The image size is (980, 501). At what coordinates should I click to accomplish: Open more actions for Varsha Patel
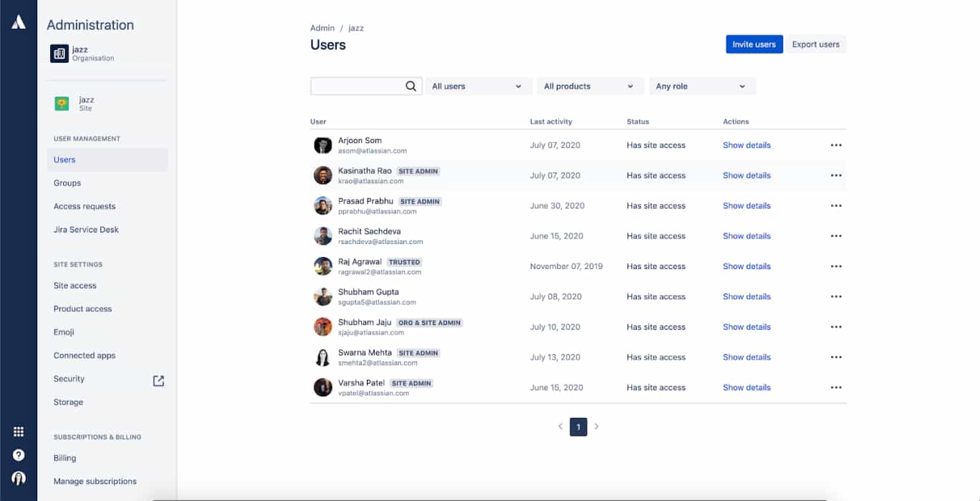point(836,387)
